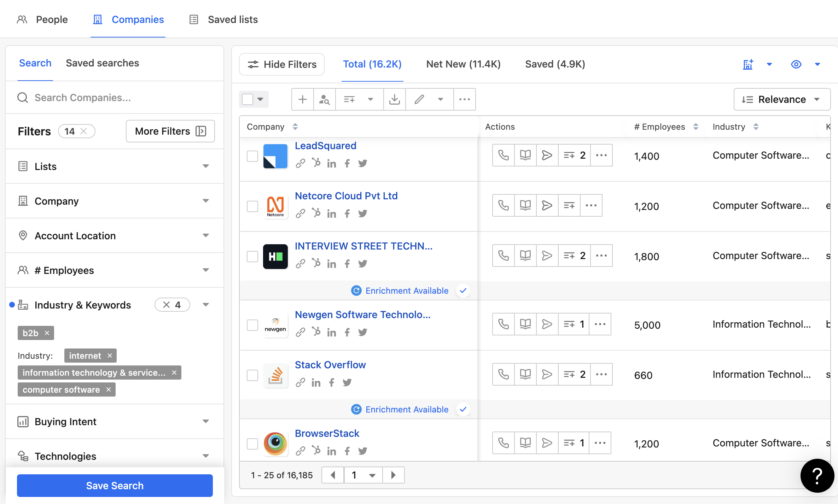Toggle the select-all checkbox in toolbar
This screenshot has height=504, width=838.
point(248,99)
